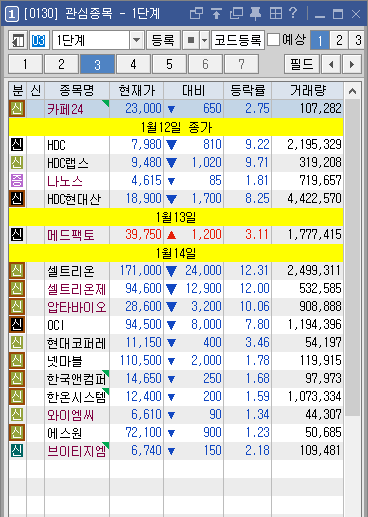
Task: Open dropdown arrow next to the square icon
Action: [204, 40]
